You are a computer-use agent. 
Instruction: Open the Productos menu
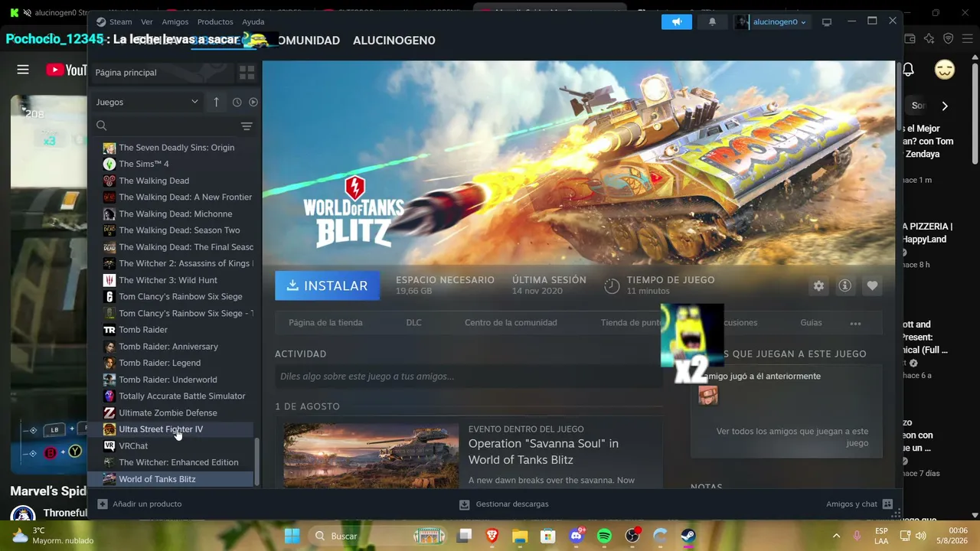(x=215, y=22)
